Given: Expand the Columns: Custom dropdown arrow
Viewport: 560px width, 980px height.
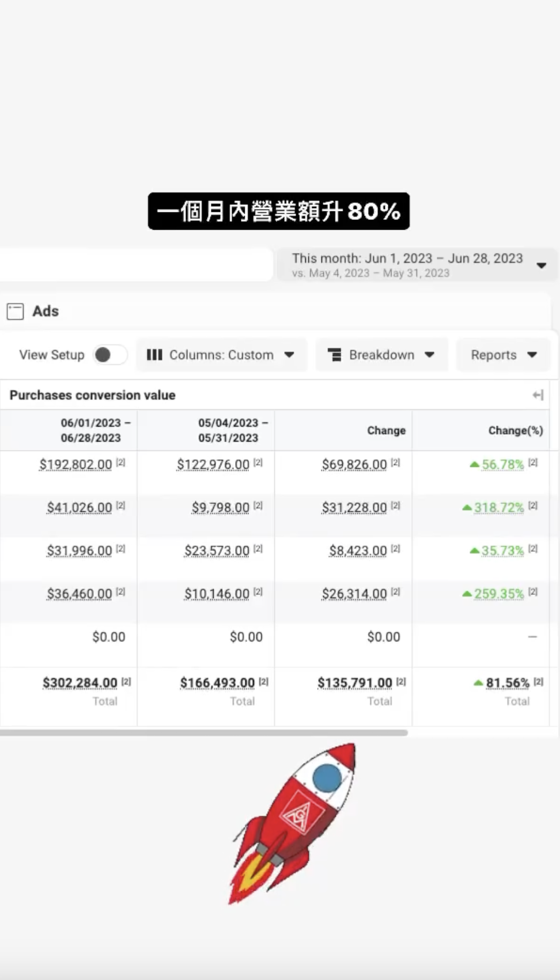Looking at the screenshot, I should click(x=289, y=355).
